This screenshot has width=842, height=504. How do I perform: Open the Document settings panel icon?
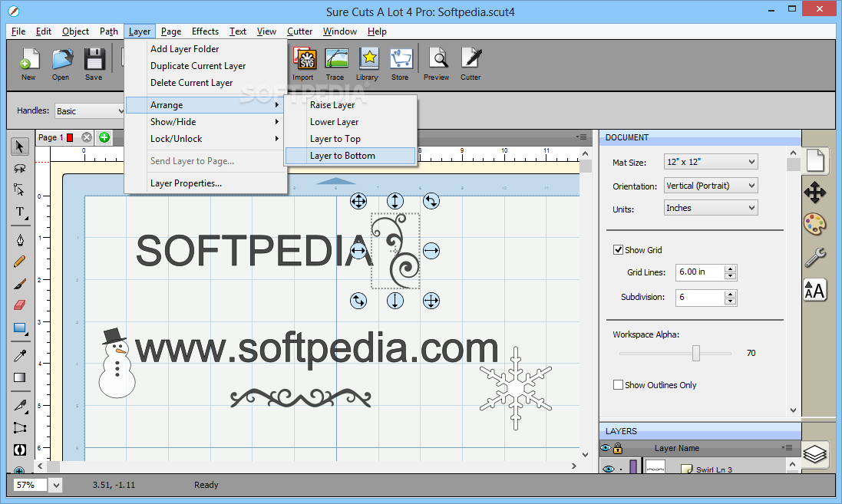(815, 160)
